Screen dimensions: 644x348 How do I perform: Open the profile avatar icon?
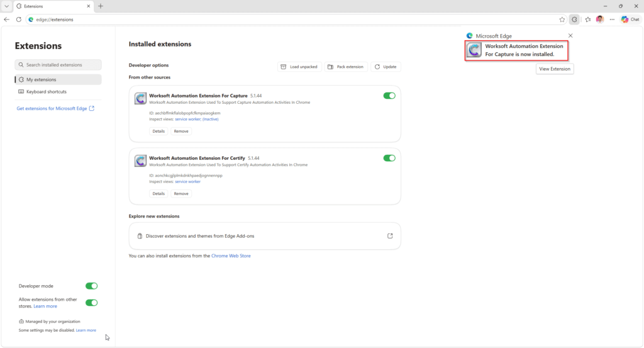pos(600,20)
